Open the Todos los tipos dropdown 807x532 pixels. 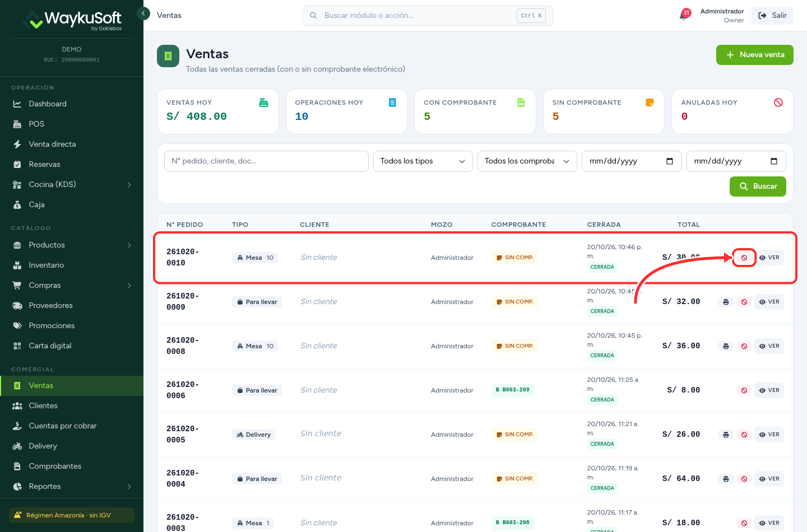(423, 161)
